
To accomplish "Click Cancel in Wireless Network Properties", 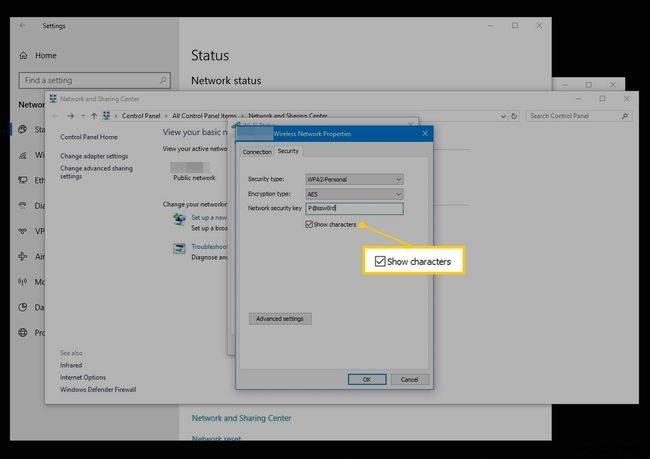I will [x=409, y=379].
